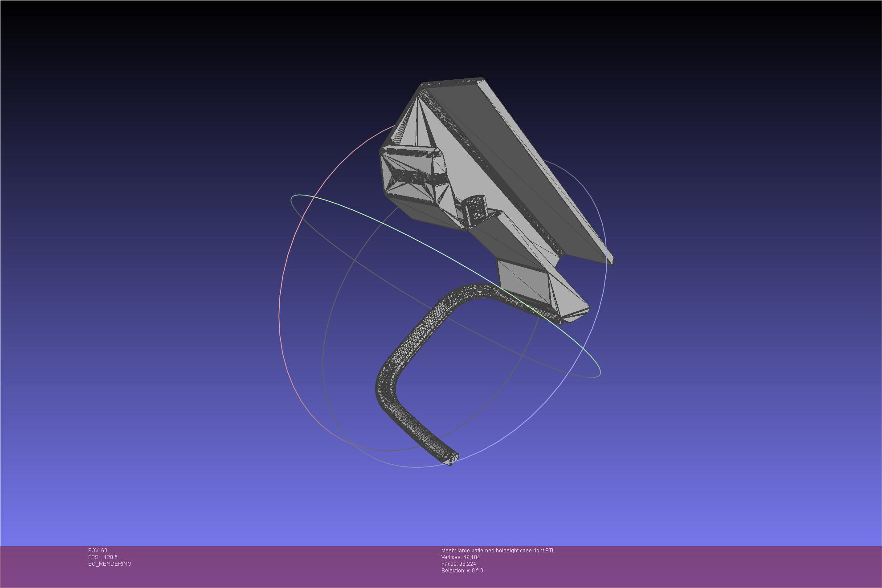Viewport: 882px width, 588px height.
Task: Click the top edge corner of the case
Action: point(481,80)
